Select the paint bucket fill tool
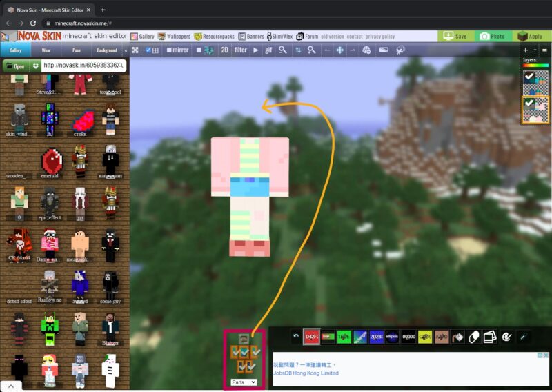This screenshot has width=552, height=392. click(457, 337)
